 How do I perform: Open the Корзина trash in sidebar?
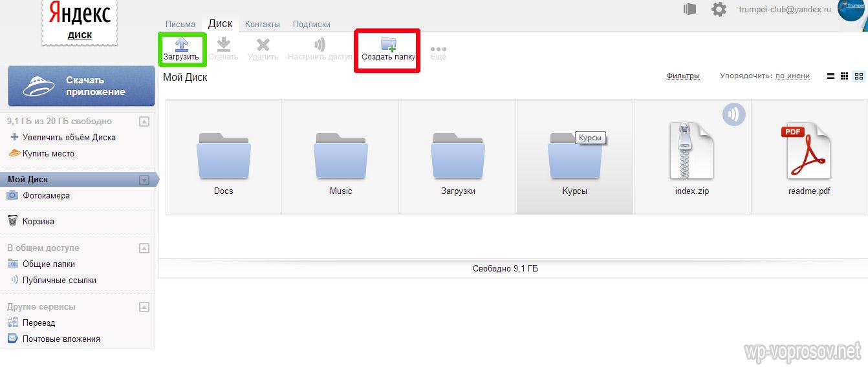pos(38,221)
